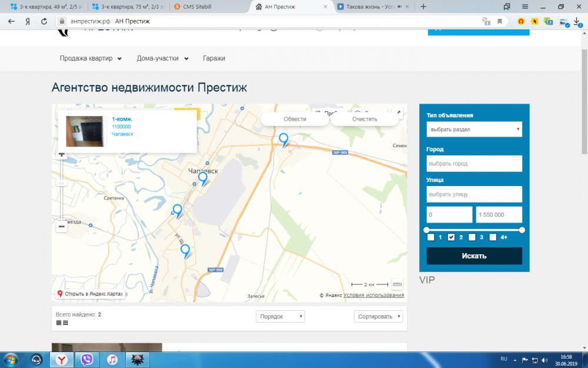The height and width of the screenshot is (368, 588).
Task: Click the 'Очистить' button on the map
Action: point(365,119)
